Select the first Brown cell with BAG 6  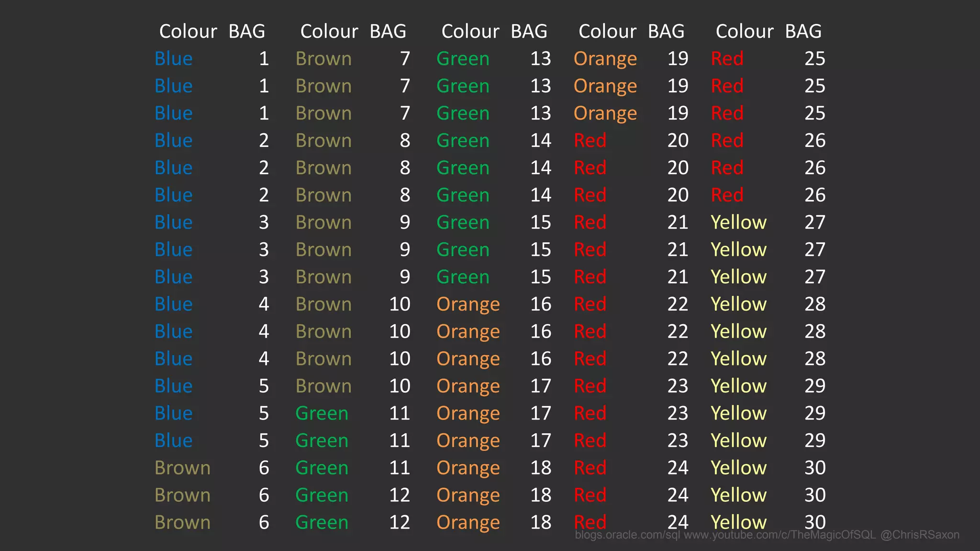[x=183, y=468]
